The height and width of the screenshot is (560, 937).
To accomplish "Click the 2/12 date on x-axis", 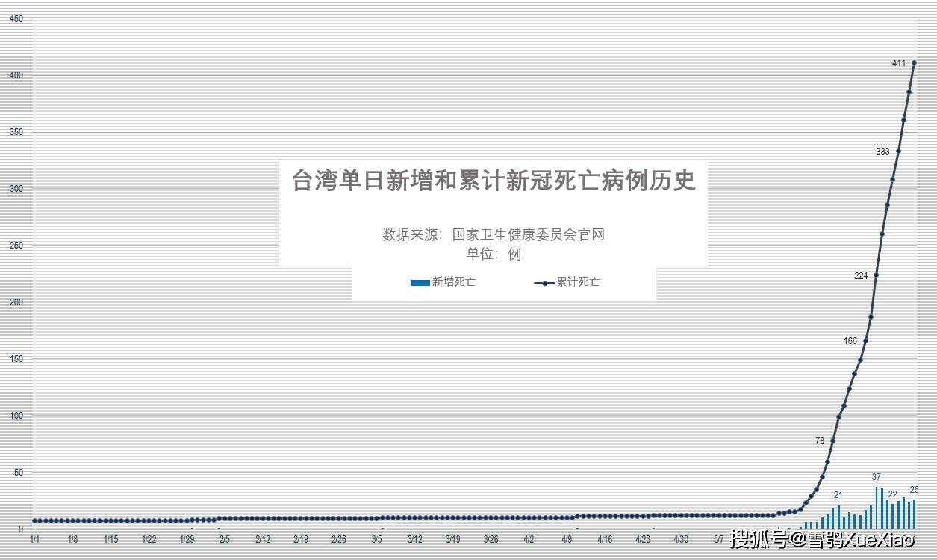I will pos(263,539).
